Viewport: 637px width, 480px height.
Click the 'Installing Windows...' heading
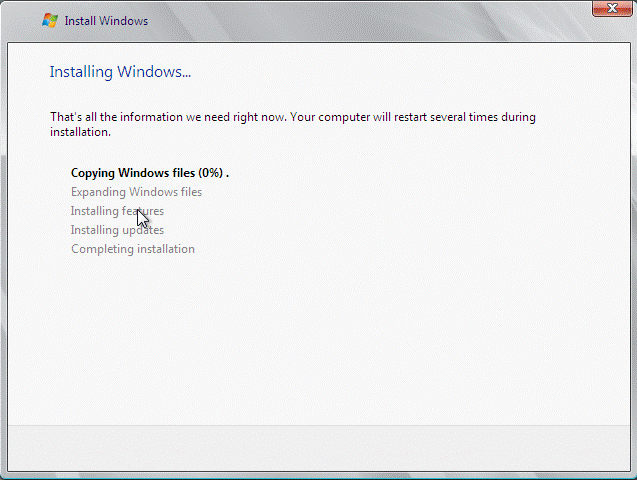tap(120, 72)
